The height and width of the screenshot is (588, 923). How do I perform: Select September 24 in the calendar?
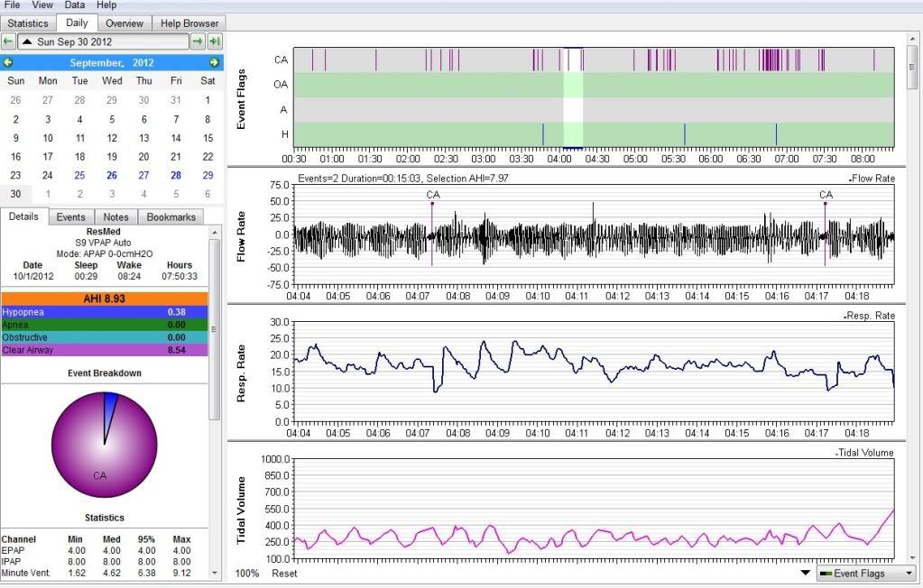point(48,175)
